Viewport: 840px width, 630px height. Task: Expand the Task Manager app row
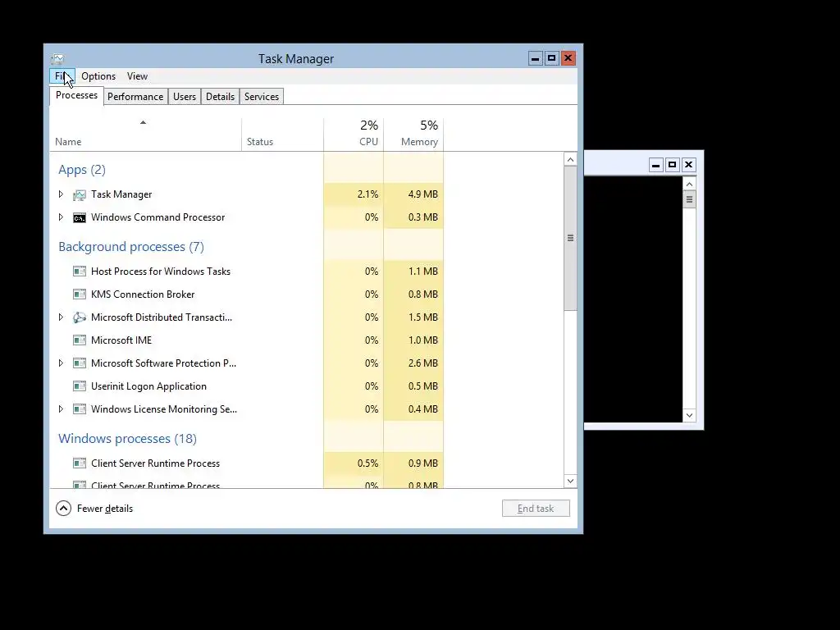click(61, 194)
